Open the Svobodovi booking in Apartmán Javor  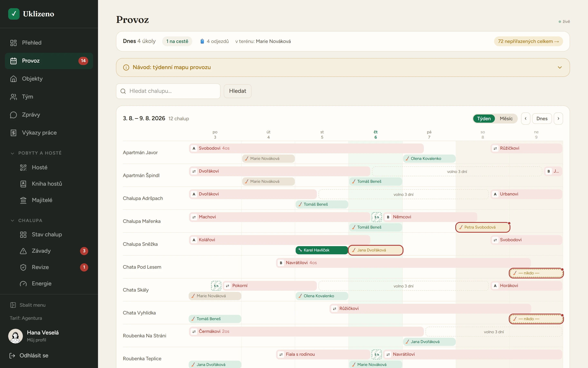click(x=306, y=148)
